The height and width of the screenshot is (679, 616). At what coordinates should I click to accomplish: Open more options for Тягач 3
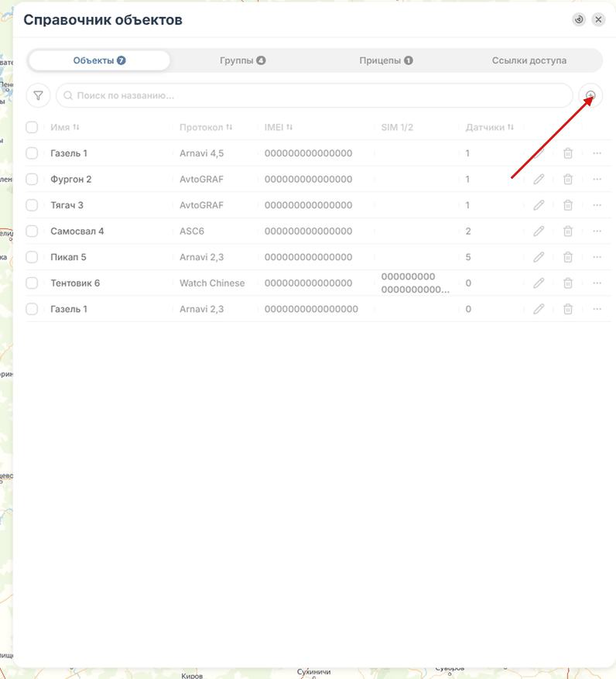pyautogui.click(x=597, y=205)
